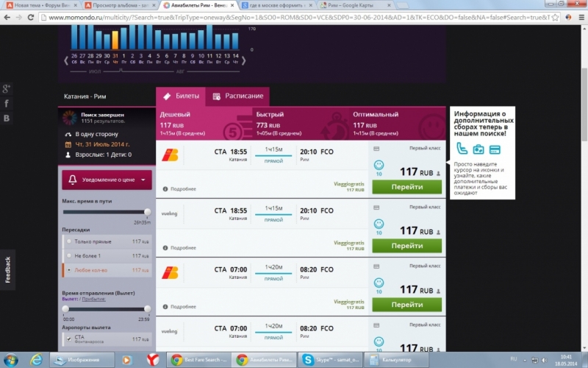Click Перейти on Iberia 18:55 flight
Screen dimensions: 588x368
point(407,187)
